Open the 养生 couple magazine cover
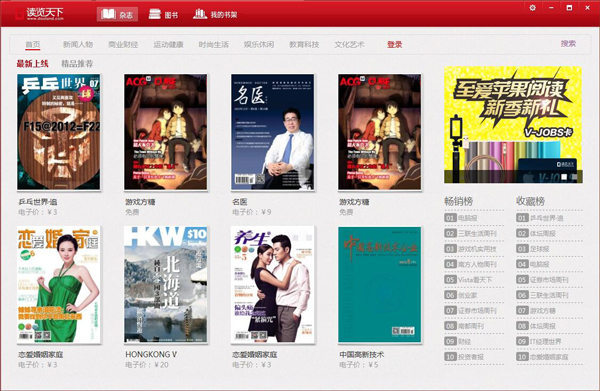 272,285
